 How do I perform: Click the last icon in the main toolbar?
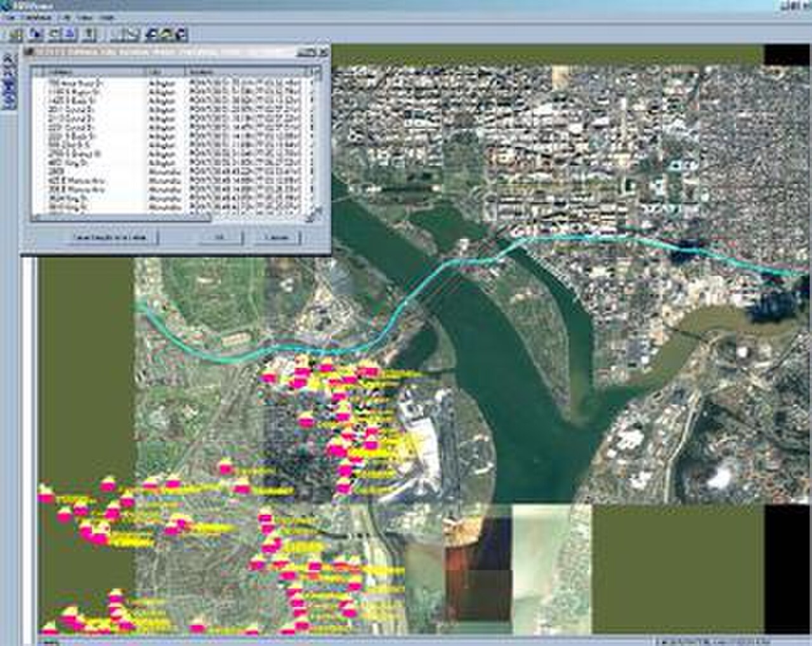[181, 34]
